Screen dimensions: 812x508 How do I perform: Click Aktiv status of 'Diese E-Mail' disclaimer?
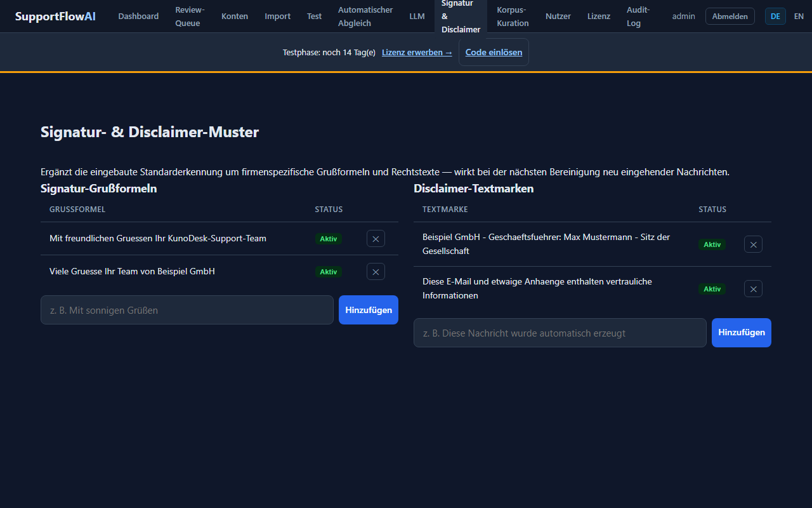click(712, 289)
